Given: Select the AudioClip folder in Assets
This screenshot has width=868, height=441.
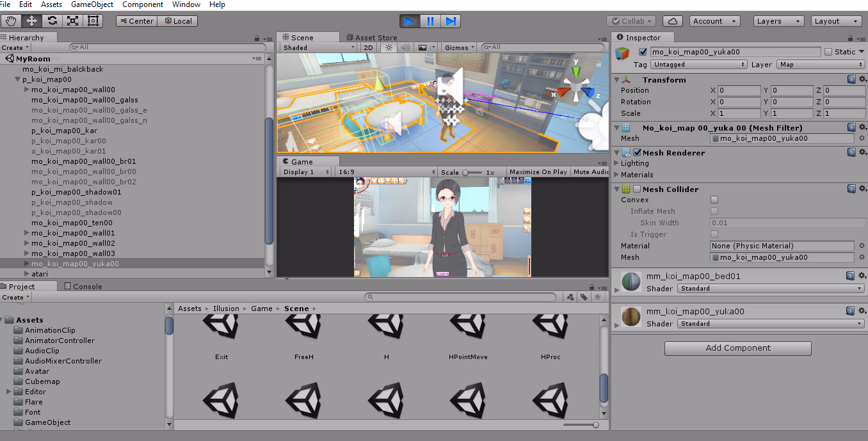Looking at the screenshot, I should pos(42,351).
